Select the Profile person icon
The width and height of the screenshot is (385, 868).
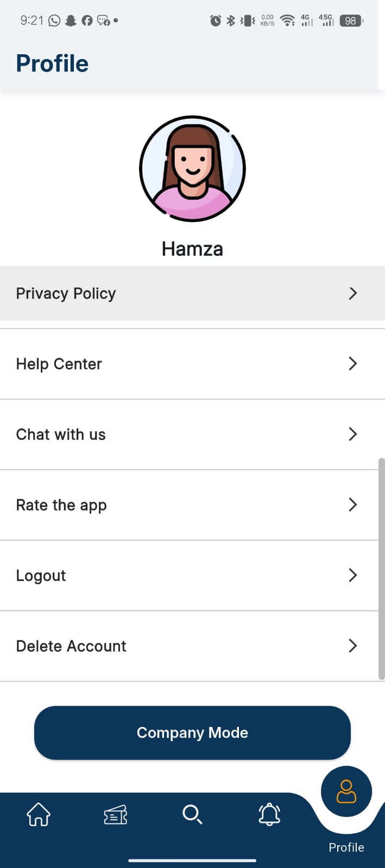[x=346, y=791]
